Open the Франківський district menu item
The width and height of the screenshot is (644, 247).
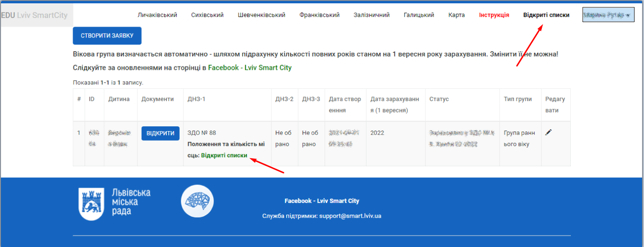[319, 15]
